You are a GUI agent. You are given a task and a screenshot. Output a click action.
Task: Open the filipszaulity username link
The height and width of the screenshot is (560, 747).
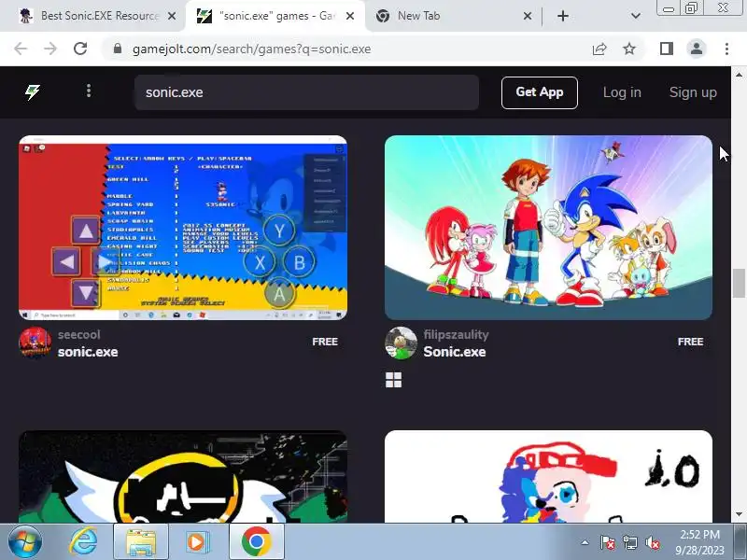pyautogui.click(x=456, y=335)
